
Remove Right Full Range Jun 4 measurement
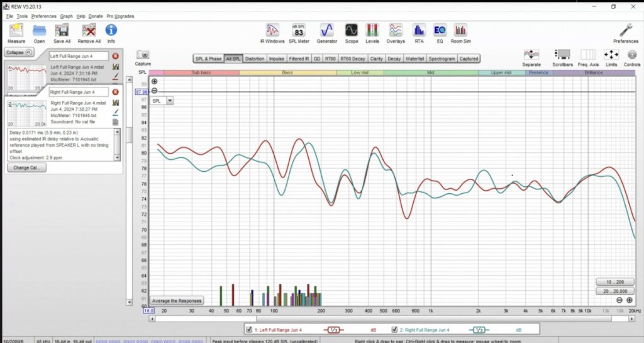(x=116, y=92)
